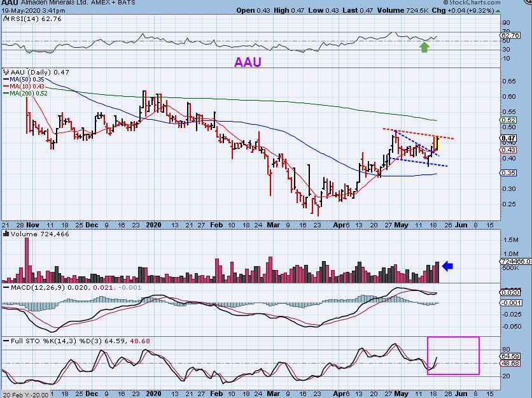Viewport: 532px width, 398px height.
Task: Click the histogram icon beside Volume 724,466
Action: (x=6, y=234)
